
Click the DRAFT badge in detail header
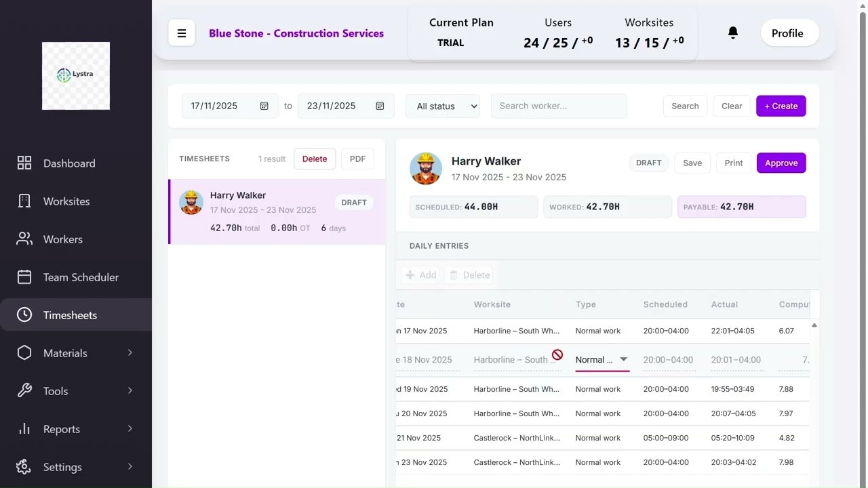coord(649,163)
